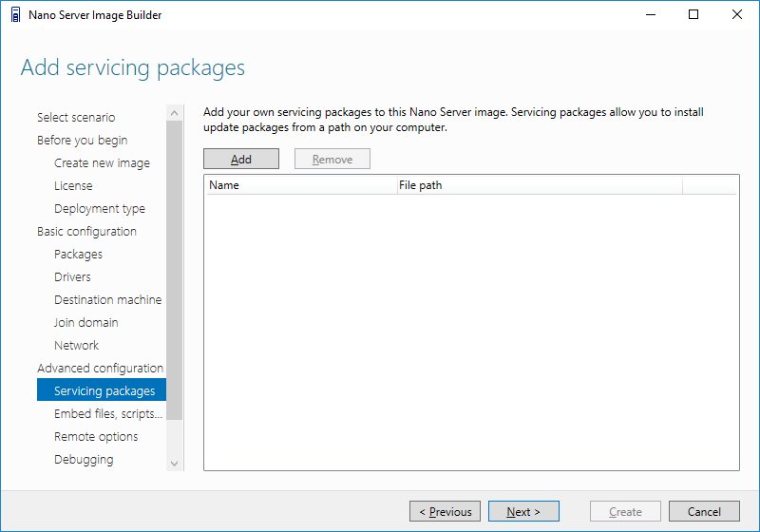Go to the Network step
This screenshot has height=532, width=760.
click(76, 345)
